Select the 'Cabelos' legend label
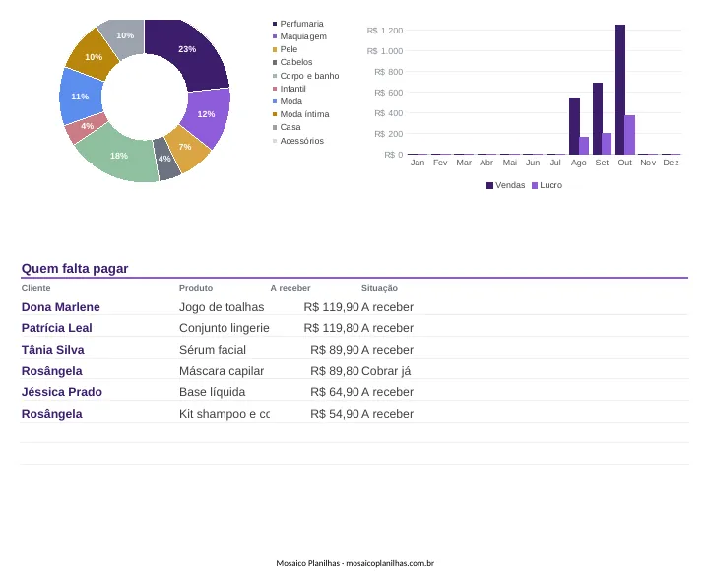 (x=295, y=62)
